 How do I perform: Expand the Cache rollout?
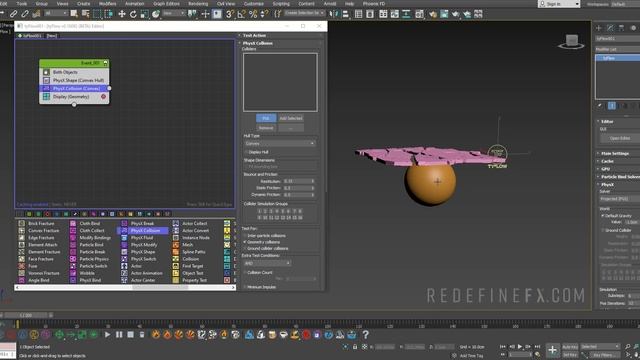point(607,161)
